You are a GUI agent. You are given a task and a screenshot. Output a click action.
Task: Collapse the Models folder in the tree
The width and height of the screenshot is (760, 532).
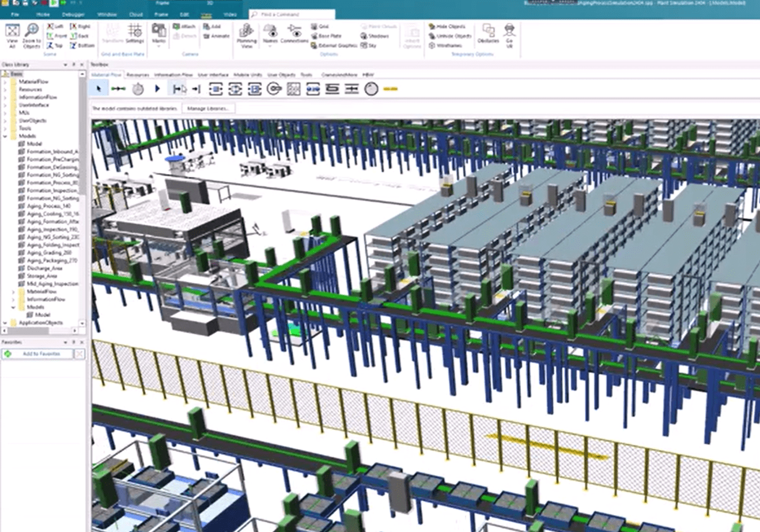(x=6, y=135)
